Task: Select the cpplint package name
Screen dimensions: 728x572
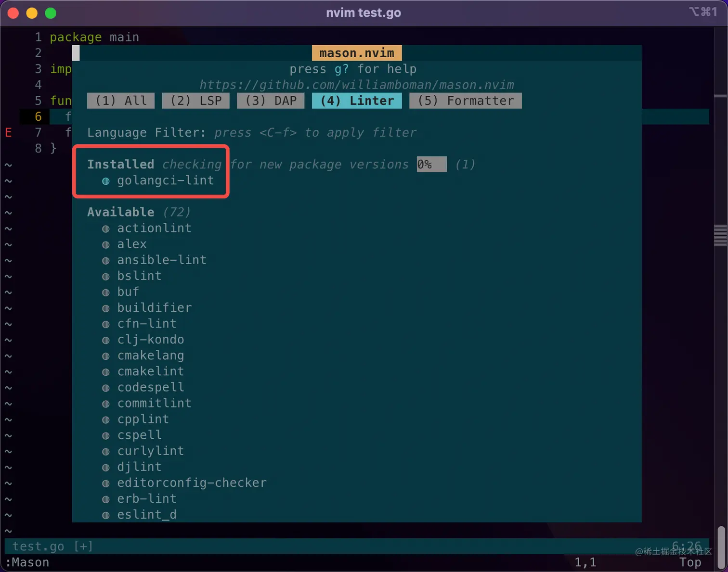Action: (143, 419)
